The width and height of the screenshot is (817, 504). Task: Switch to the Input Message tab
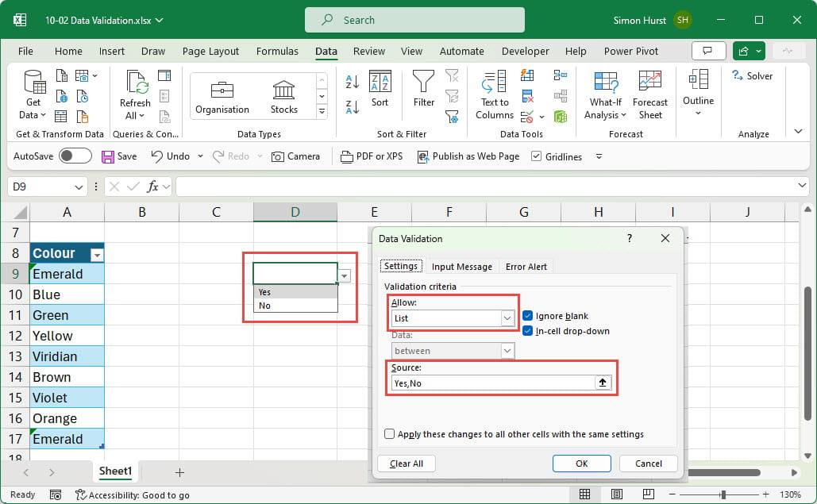coord(461,267)
